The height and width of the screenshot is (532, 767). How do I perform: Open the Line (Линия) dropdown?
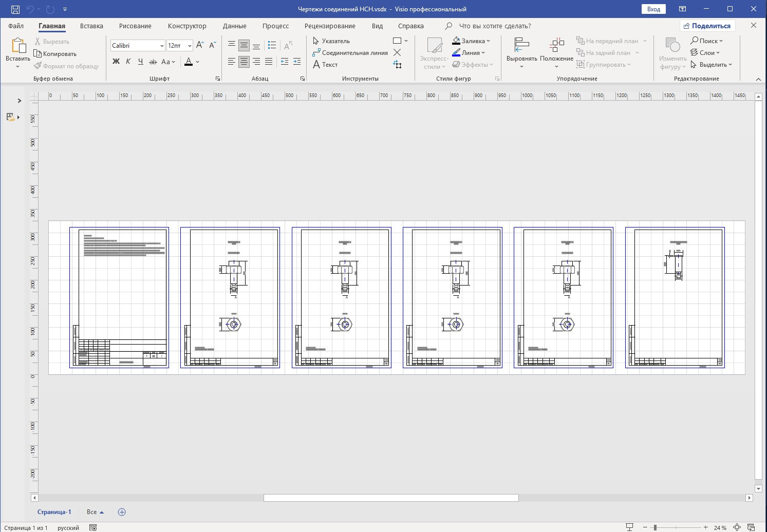point(469,53)
